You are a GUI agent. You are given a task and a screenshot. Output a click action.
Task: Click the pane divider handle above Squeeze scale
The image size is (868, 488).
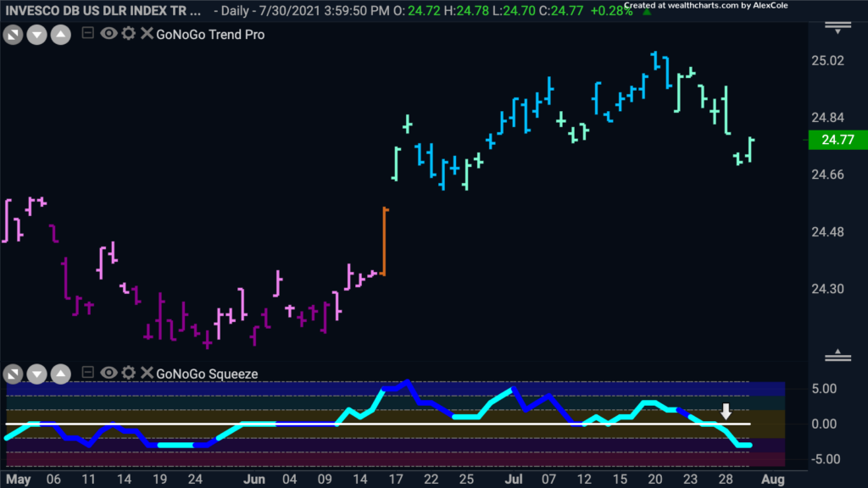(x=837, y=356)
